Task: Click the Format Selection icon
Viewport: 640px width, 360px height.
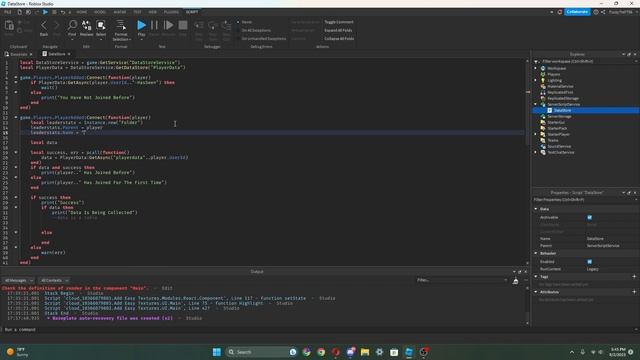Action: 121,25
